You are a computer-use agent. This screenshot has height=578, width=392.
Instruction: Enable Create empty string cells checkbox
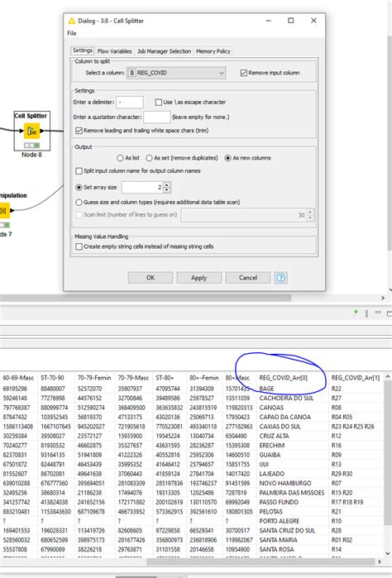[x=79, y=246]
